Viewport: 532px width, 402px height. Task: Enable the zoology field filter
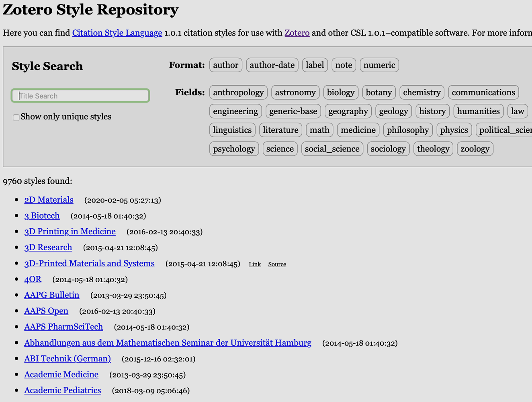coord(475,148)
